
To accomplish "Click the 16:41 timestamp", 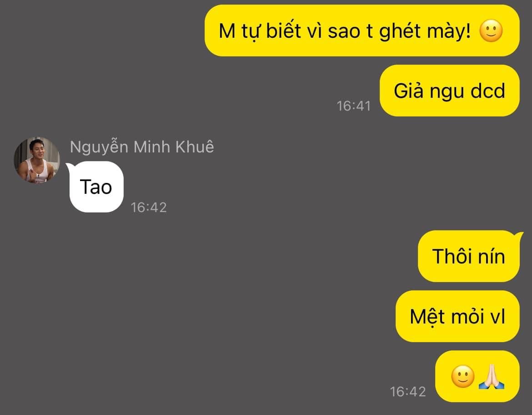I will tap(354, 106).
